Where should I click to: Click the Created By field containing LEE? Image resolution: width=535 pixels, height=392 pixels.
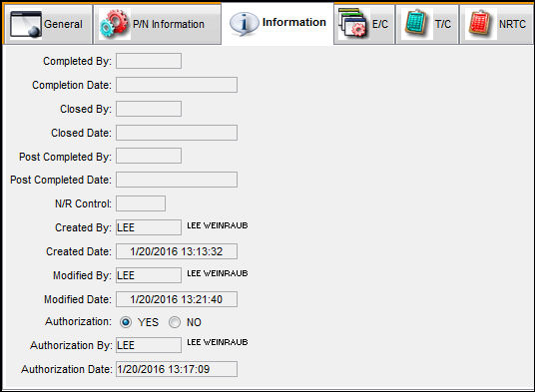coord(149,227)
